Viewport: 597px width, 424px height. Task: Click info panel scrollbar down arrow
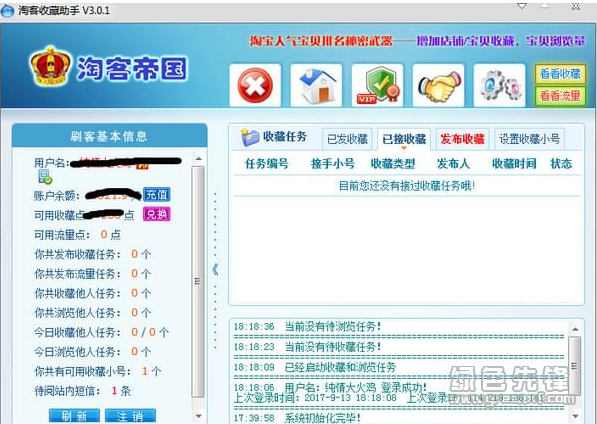coord(198,416)
